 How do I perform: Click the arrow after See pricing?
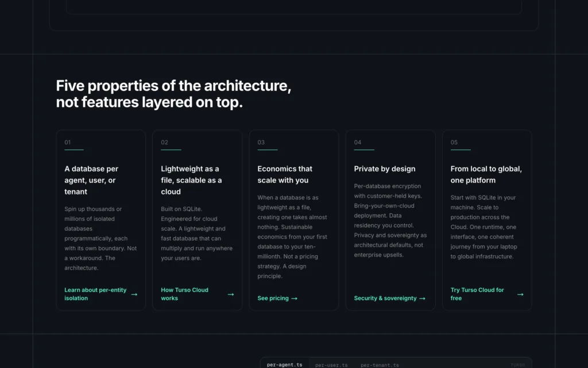[295, 298]
